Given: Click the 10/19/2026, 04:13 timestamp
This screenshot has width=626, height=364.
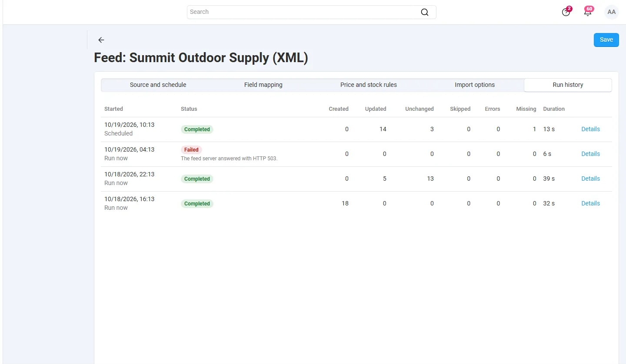Looking at the screenshot, I should click(129, 149).
